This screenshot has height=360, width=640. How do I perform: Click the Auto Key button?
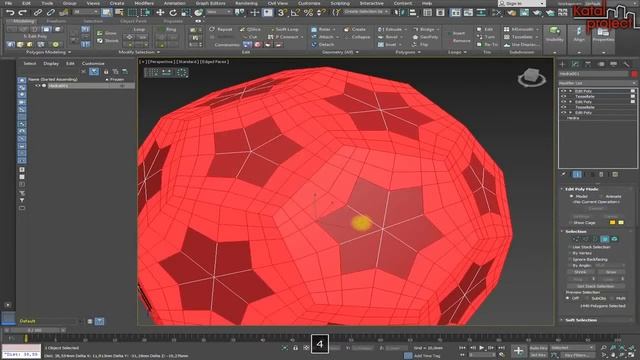point(538,348)
